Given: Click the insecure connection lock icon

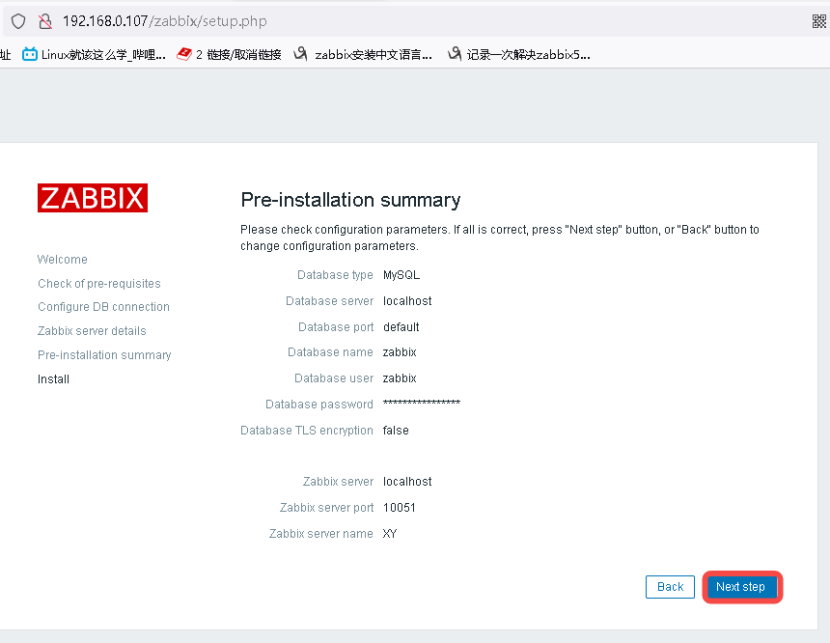Looking at the screenshot, I should (x=46, y=21).
